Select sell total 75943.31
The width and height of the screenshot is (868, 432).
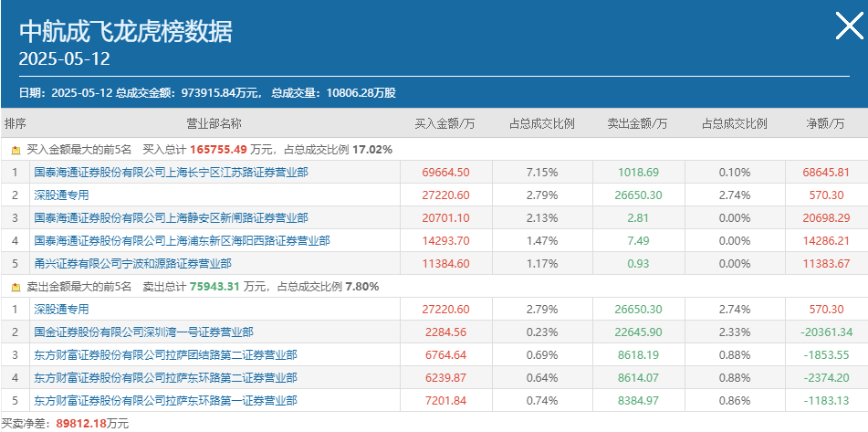tap(215, 287)
